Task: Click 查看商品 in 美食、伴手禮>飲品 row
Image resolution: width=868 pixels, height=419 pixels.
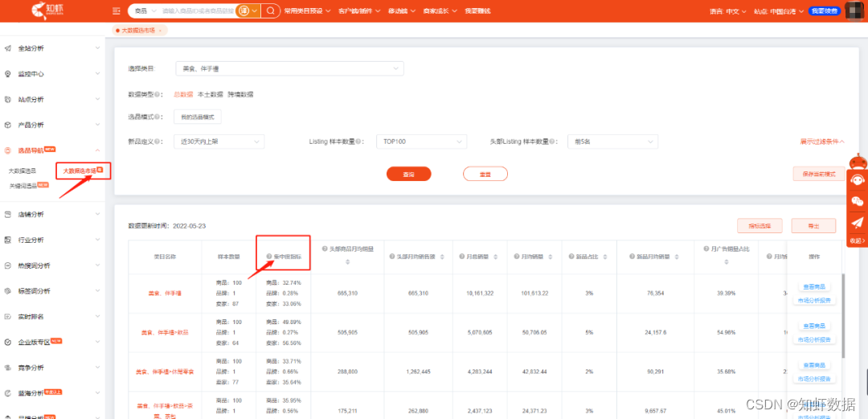Action: 813,326
